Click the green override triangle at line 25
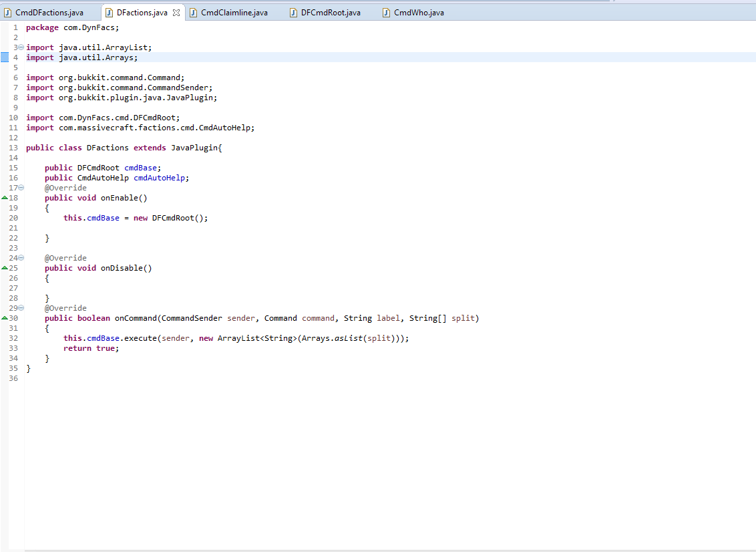Screen dimensions: 756x552 (x=5, y=268)
